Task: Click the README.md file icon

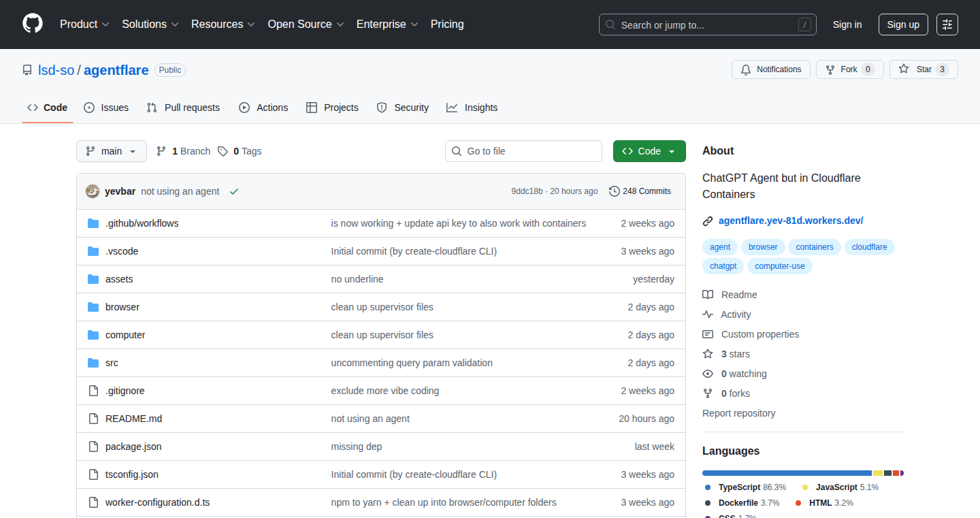Action: coord(93,419)
